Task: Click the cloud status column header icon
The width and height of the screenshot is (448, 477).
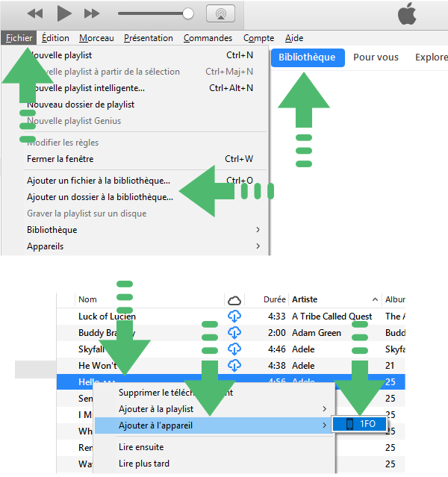Action: coord(234,301)
